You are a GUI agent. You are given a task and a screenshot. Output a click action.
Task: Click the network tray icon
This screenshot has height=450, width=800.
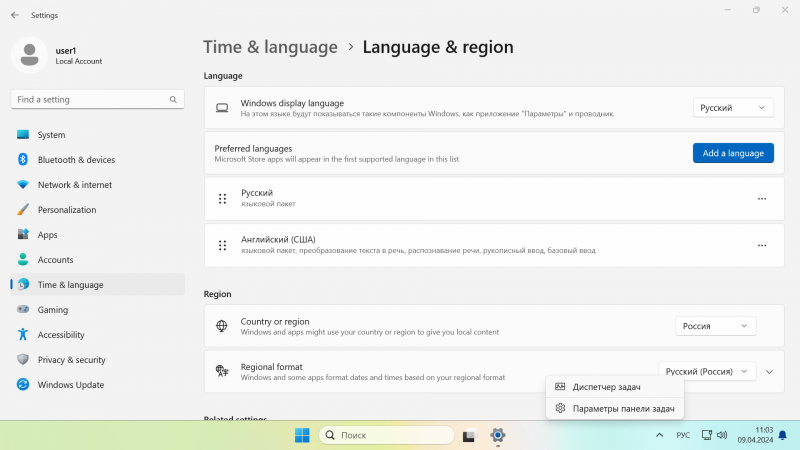(x=707, y=435)
